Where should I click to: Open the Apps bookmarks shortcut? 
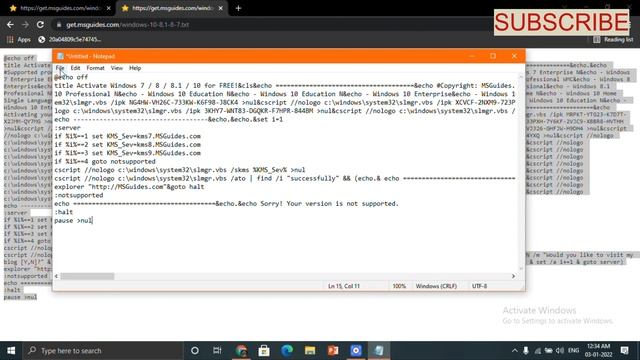point(19,40)
